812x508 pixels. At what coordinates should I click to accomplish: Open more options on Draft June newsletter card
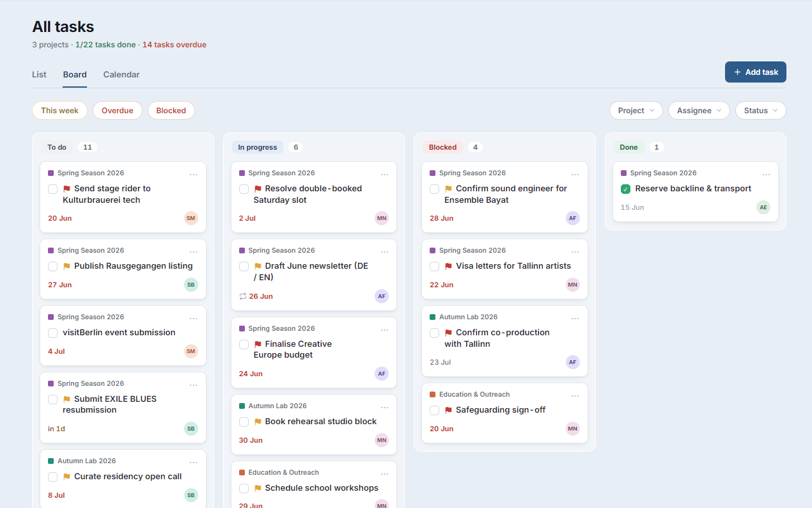384,251
